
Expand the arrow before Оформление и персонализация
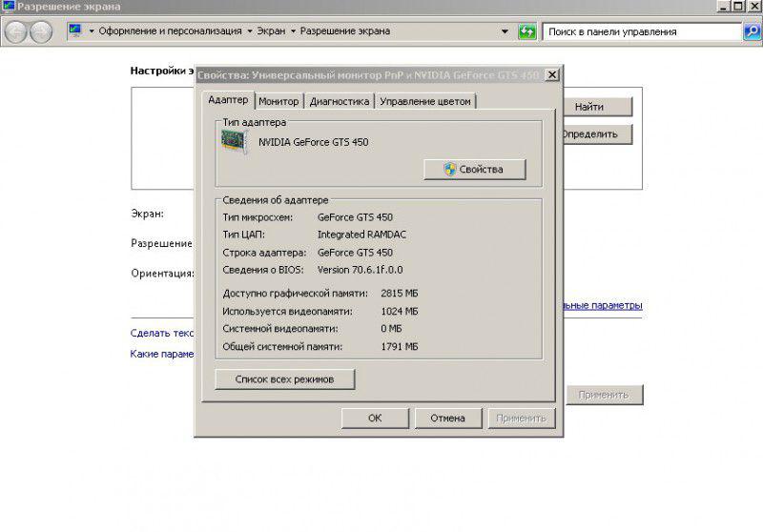tap(91, 31)
